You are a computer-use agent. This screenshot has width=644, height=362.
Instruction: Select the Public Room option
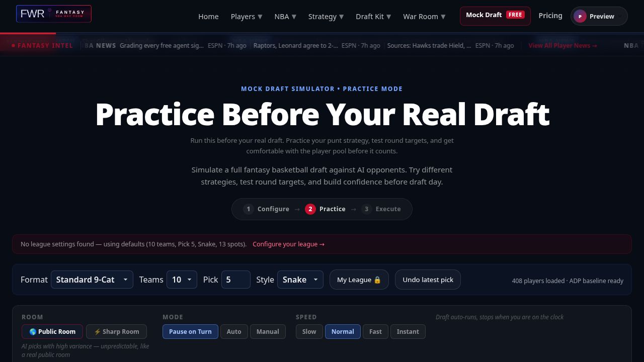[x=52, y=331]
